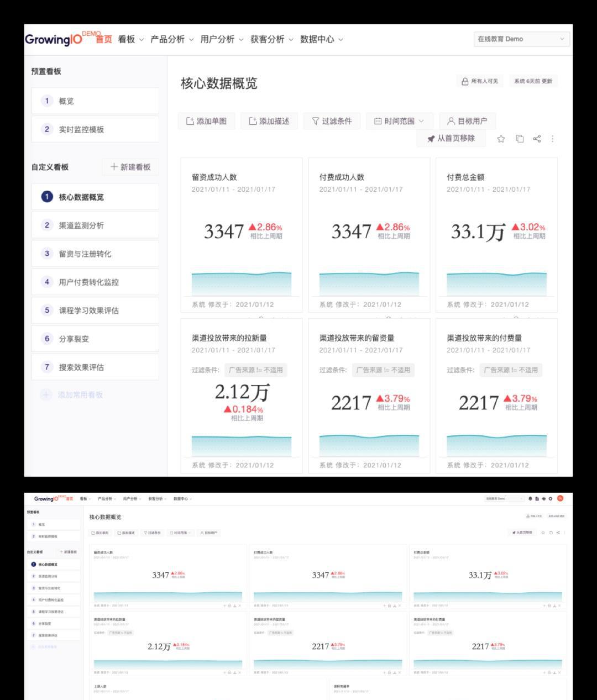Click 新建看板 in the wide bottom view sidebar
597x700 pixels.
pyautogui.click(x=69, y=552)
